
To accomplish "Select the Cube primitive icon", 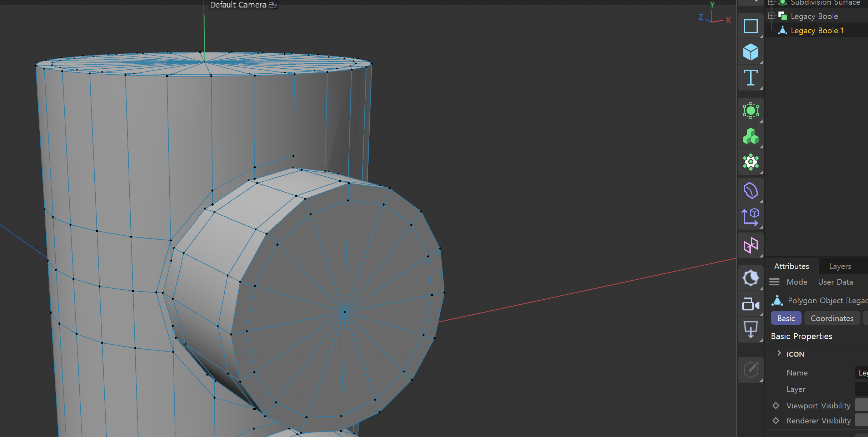I will [750, 52].
